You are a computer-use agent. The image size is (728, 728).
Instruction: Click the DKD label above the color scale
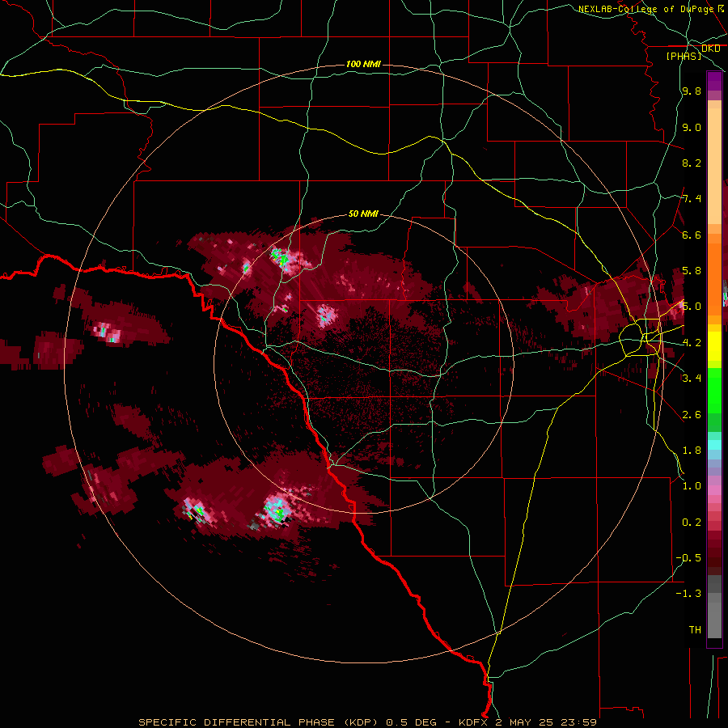point(711,48)
